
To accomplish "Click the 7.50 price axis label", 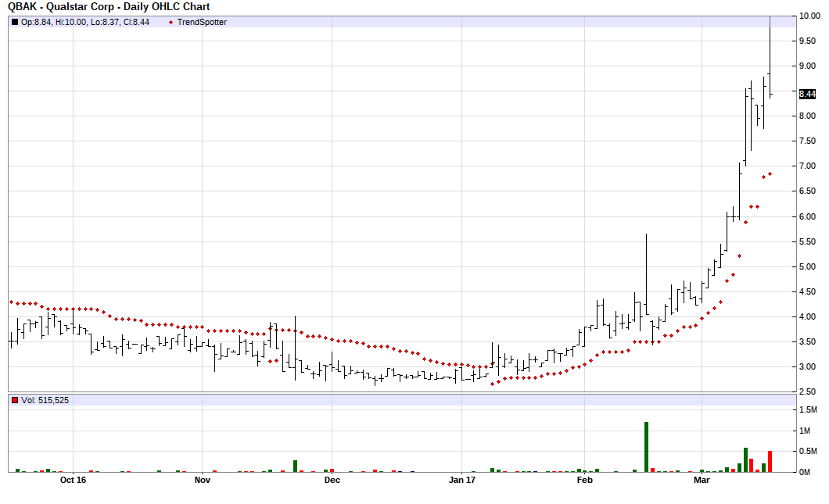I will click(807, 141).
